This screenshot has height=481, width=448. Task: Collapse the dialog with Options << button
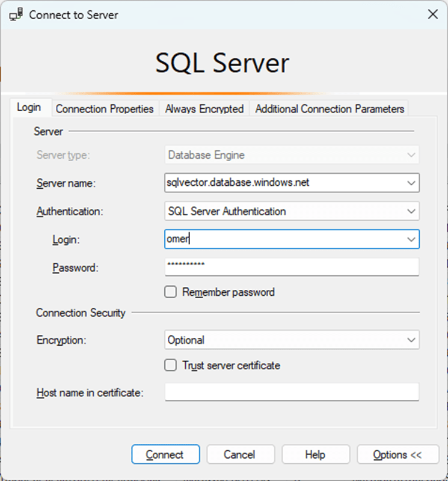coord(397,455)
